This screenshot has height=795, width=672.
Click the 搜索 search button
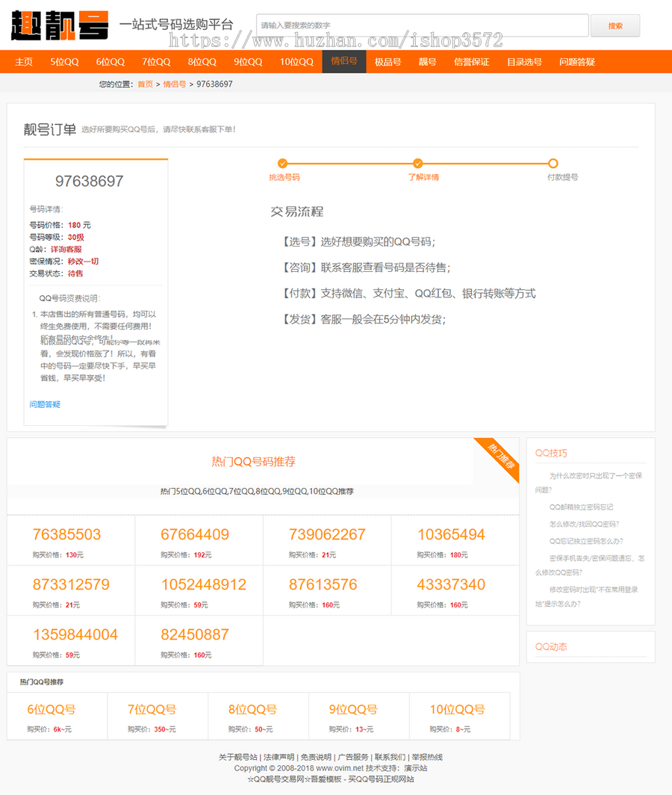click(x=615, y=25)
